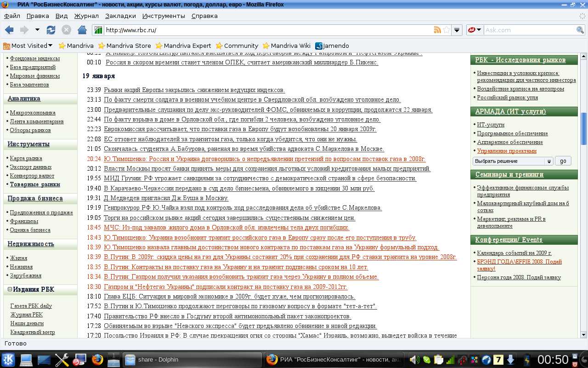Collapse the Издания РБК section
This screenshot has height=368, width=588.
tap(10, 290)
